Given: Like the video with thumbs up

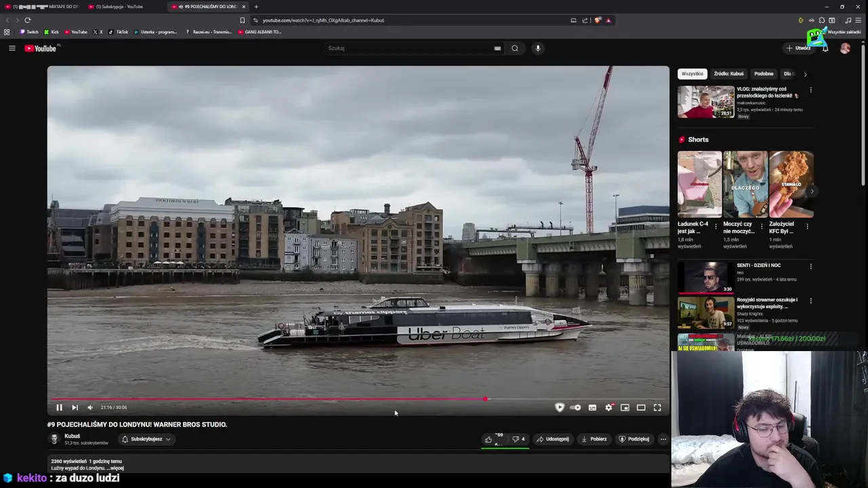Looking at the screenshot, I should pos(493,439).
